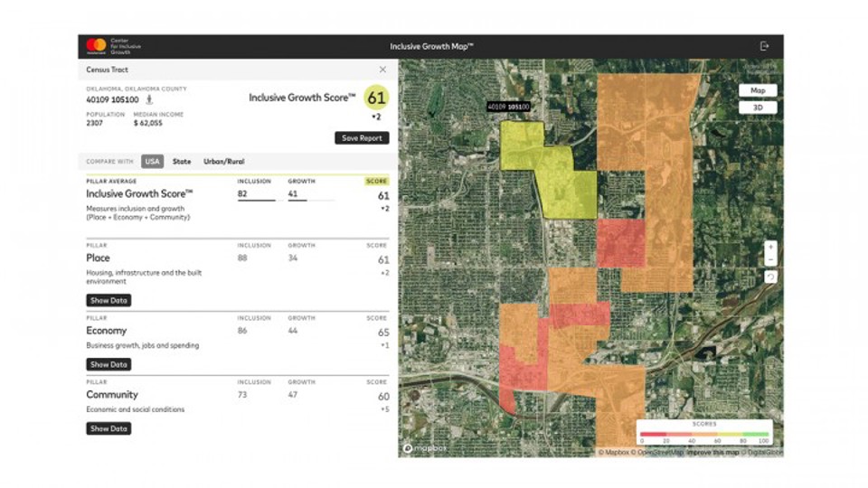Expand Show Data under Economy
The height and width of the screenshot is (488, 868).
(108, 364)
